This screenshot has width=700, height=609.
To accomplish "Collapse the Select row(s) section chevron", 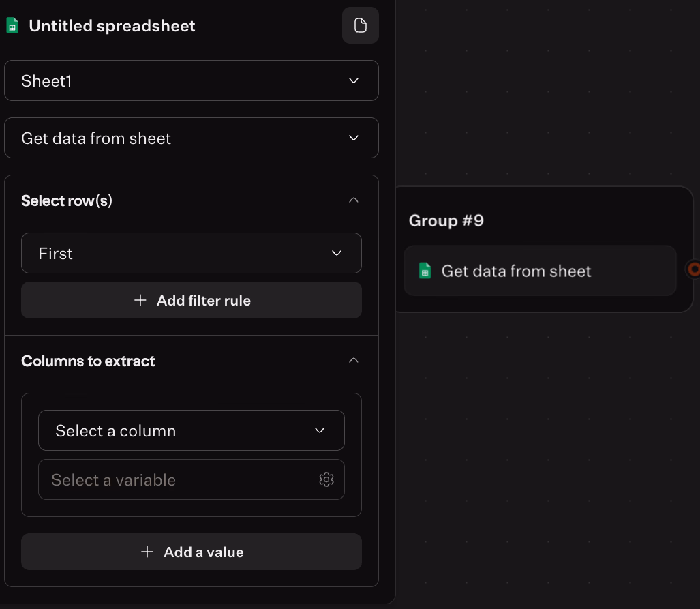I will 353,200.
